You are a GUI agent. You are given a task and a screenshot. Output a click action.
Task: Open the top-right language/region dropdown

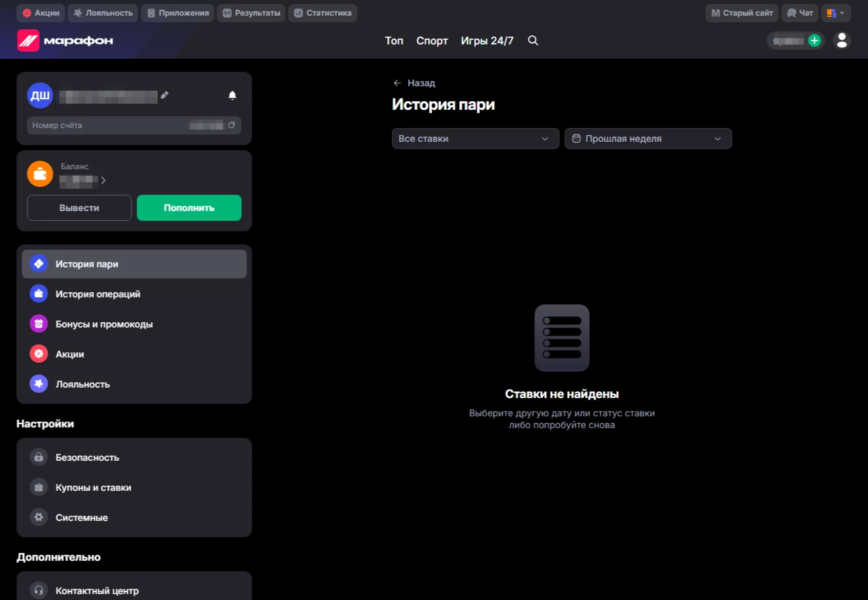(x=835, y=13)
